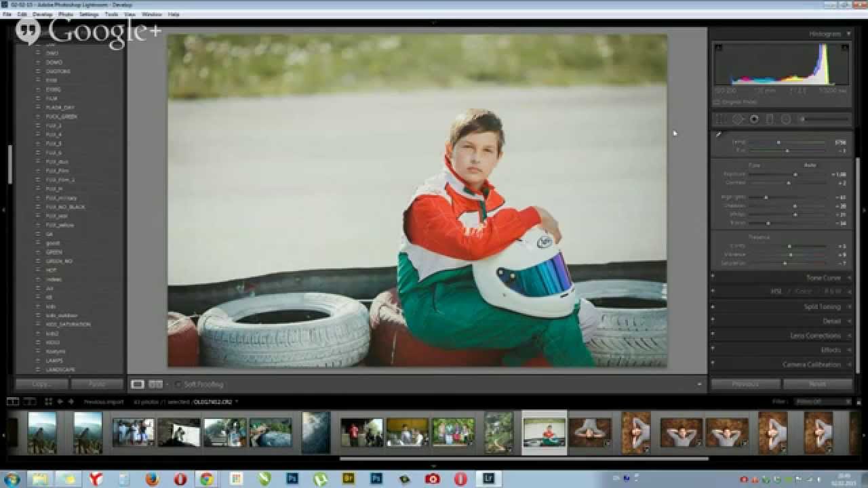Image resolution: width=868 pixels, height=488 pixels.
Task: Open Grid view from filmstrip bar
Action: click(48, 402)
